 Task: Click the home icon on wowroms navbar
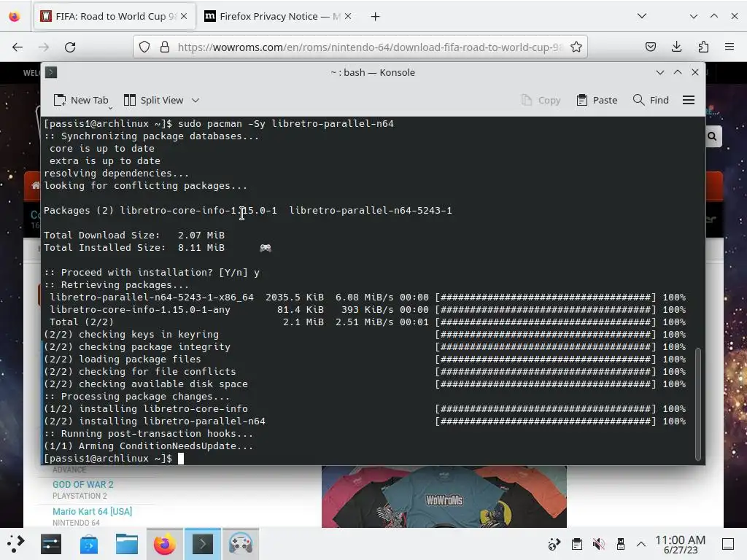coord(35,186)
